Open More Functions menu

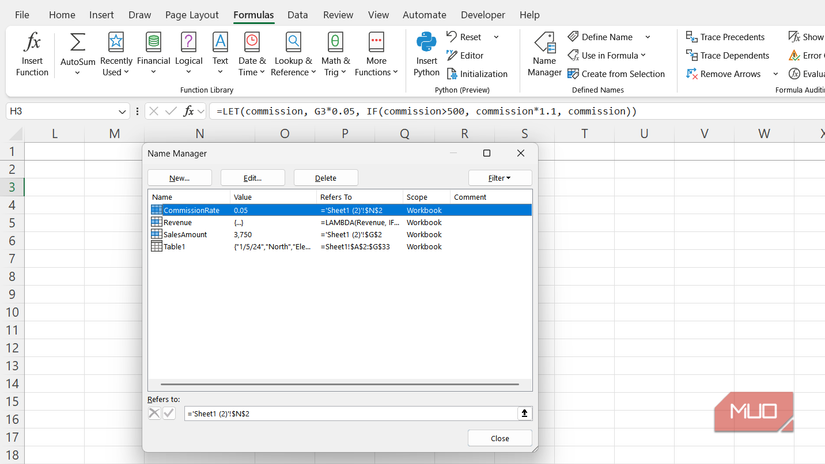coord(376,54)
